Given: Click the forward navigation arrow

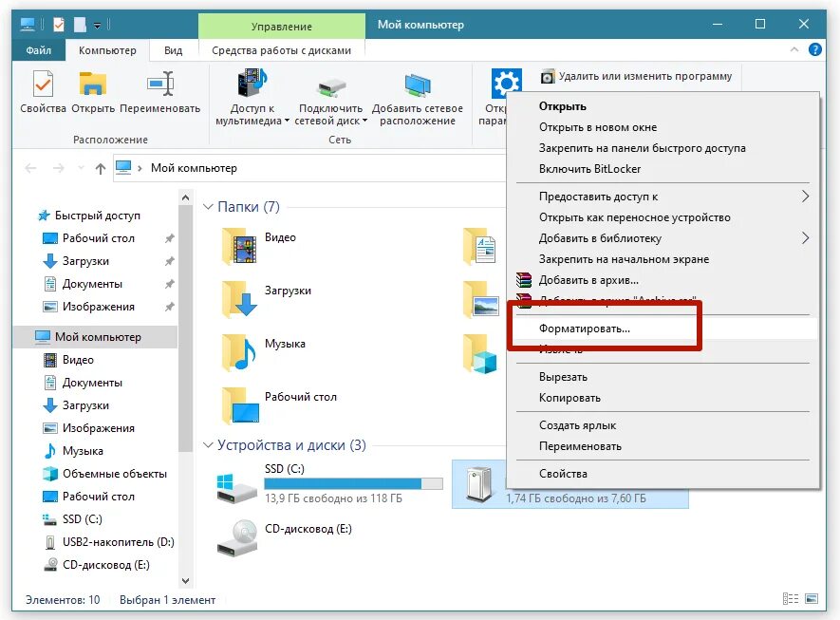Looking at the screenshot, I should pyautogui.click(x=59, y=169).
